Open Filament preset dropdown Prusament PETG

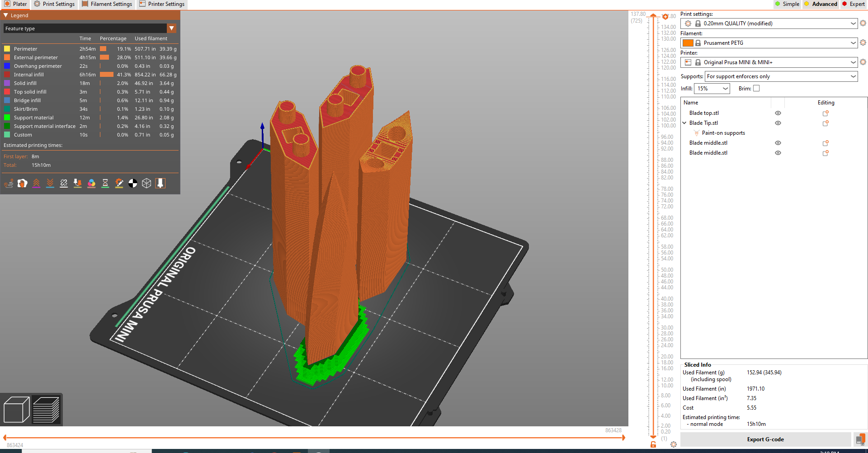(x=769, y=42)
